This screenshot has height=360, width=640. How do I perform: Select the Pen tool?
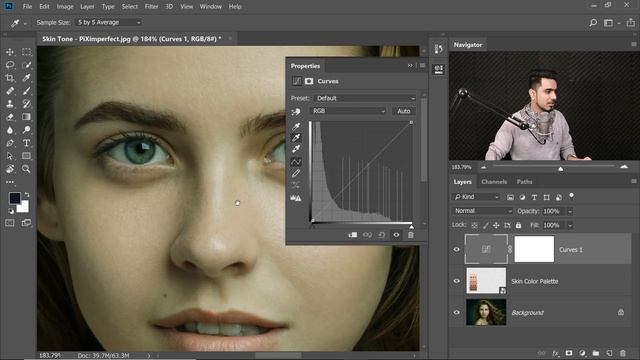pos(10,143)
